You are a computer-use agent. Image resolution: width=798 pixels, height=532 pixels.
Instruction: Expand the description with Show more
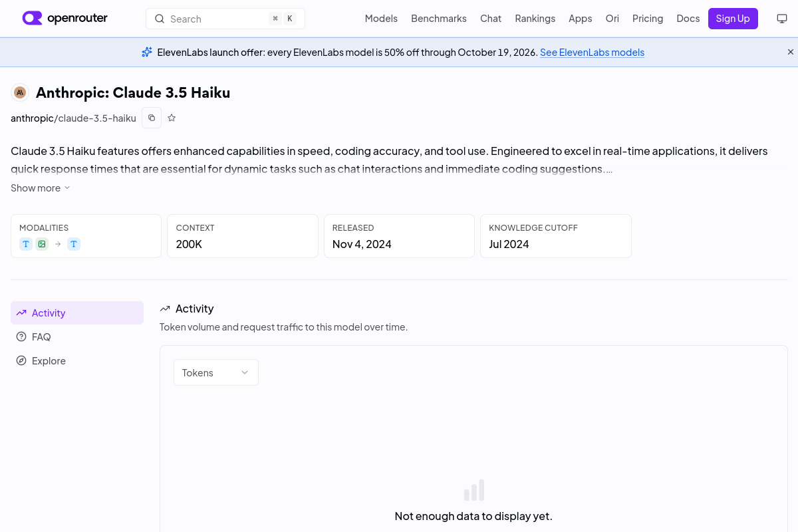tap(41, 188)
